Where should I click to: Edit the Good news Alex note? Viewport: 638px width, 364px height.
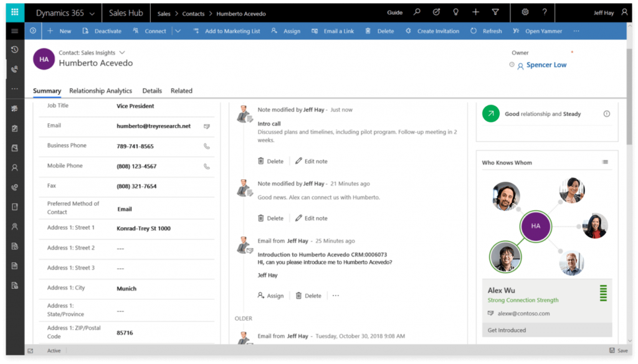pyautogui.click(x=312, y=218)
